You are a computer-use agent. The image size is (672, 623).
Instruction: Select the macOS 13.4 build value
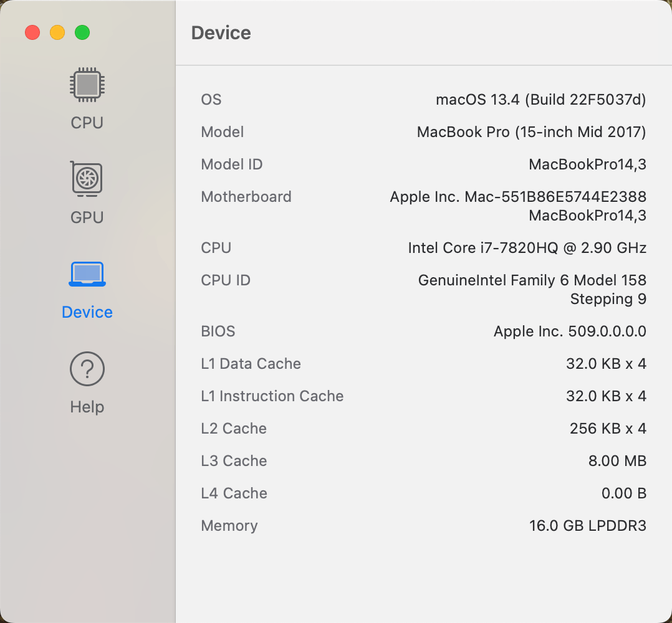(541, 100)
